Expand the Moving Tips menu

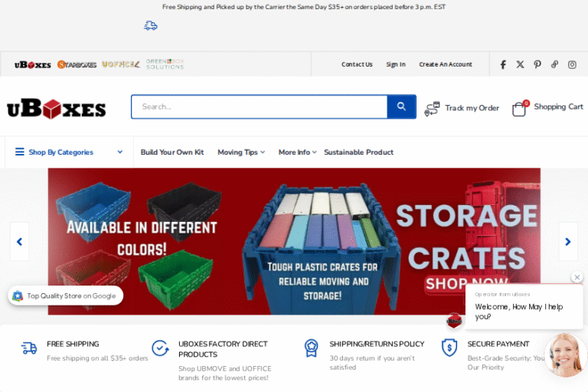[240, 152]
